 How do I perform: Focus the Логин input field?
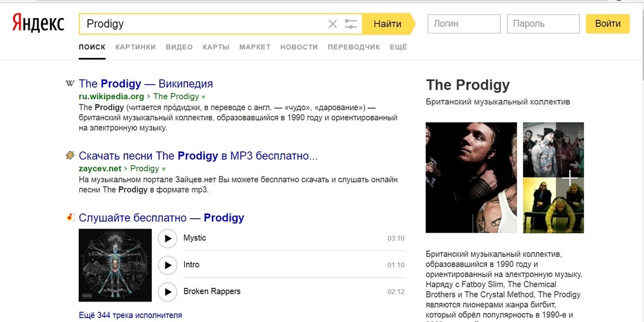464,24
